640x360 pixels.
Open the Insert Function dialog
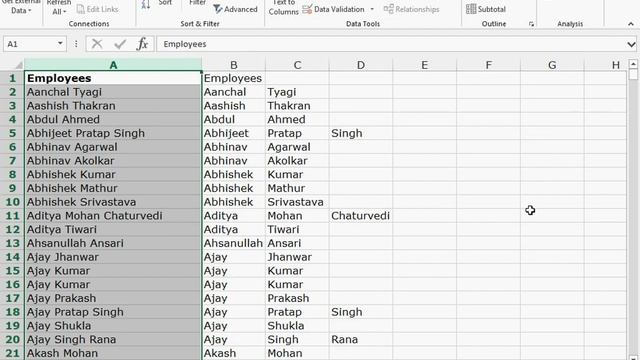point(142,44)
